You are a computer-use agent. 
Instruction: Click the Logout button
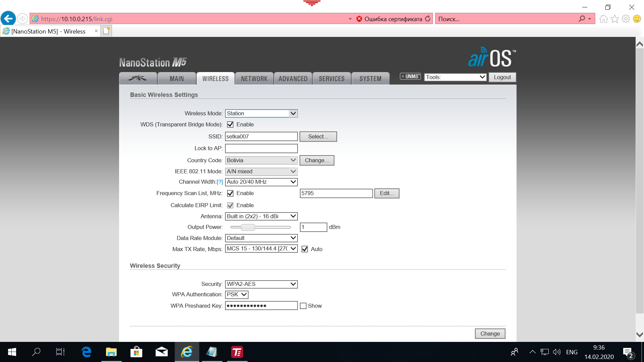coord(502,77)
